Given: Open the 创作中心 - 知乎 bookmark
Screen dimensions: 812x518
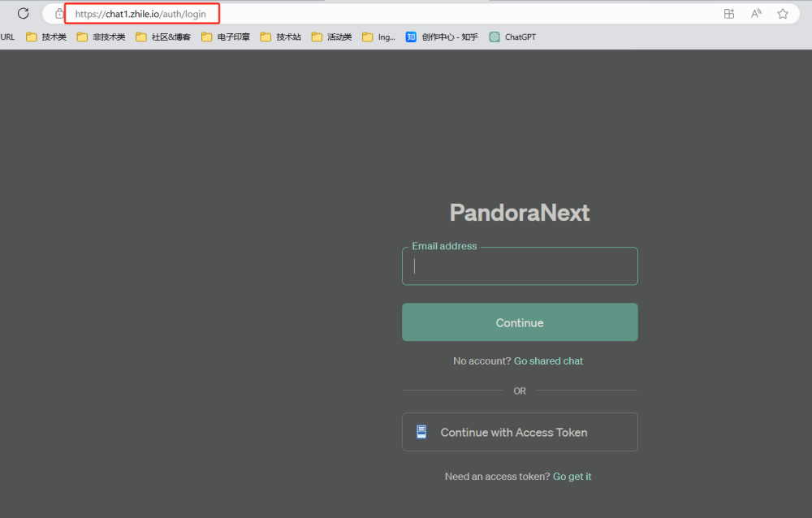Looking at the screenshot, I should tap(442, 37).
